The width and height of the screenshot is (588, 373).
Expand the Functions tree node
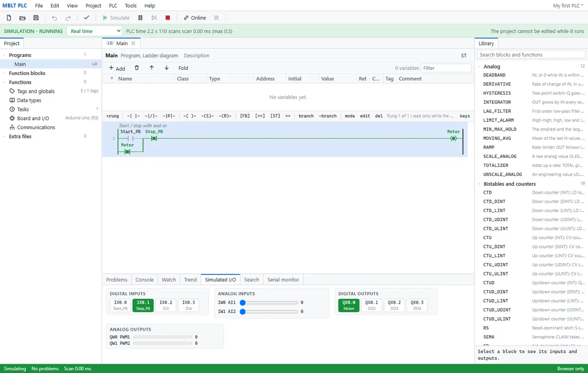pos(5,82)
